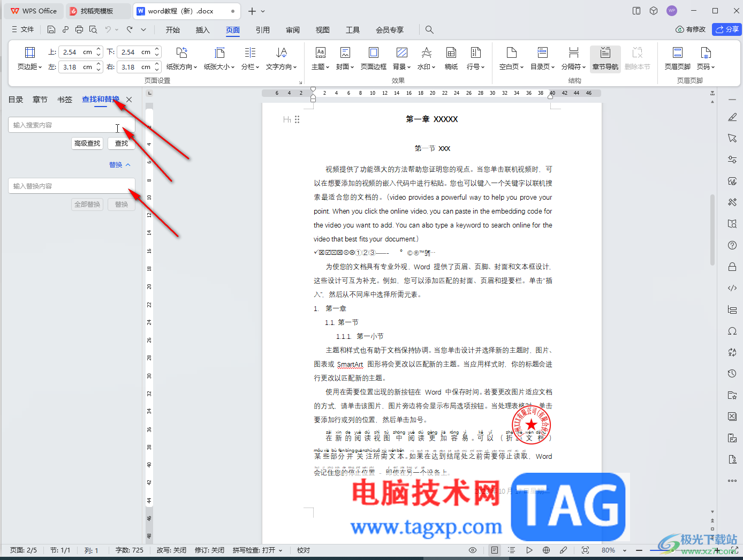Image resolution: width=743 pixels, height=560 pixels.
Task: Open the search magnifier in the menu bar
Action: (x=429, y=29)
